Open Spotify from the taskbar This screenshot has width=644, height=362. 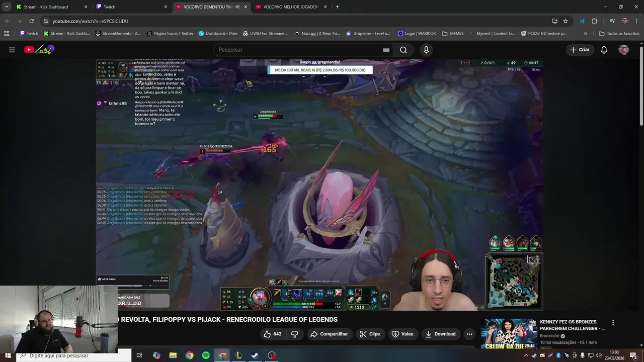coord(206,355)
